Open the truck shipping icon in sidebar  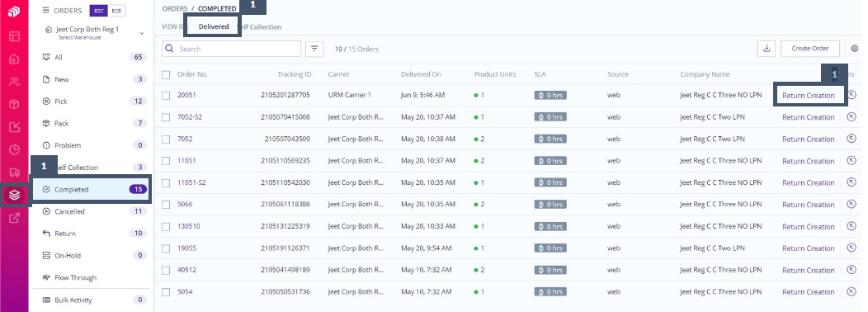point(14,172)
